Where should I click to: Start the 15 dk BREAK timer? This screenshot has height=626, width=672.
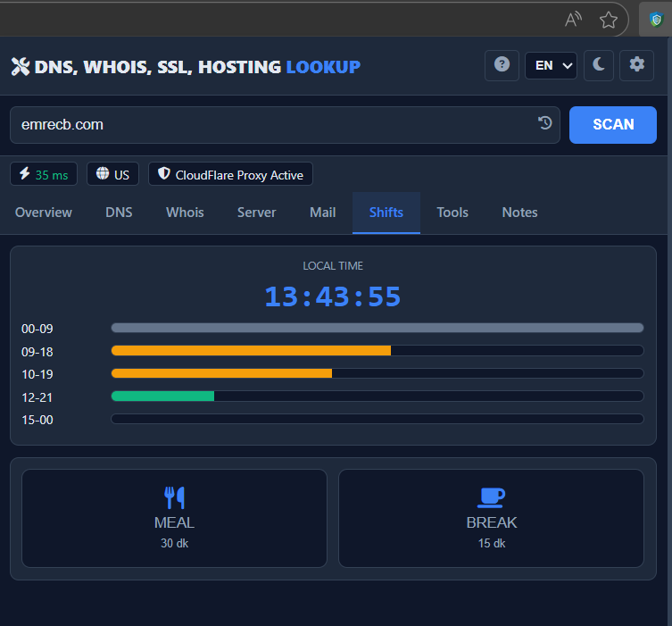tap(491, 518)
